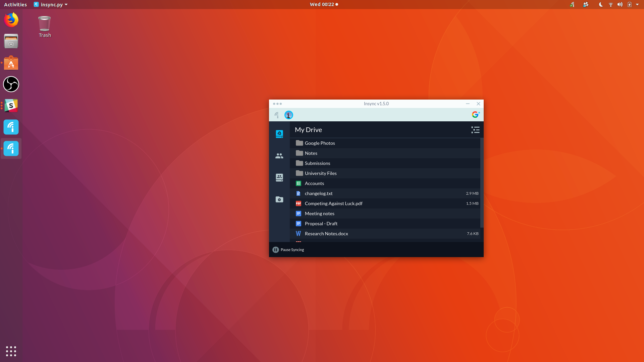
Task: Click the text file icon beside changelog.txt
Action: tap(298, 193)
